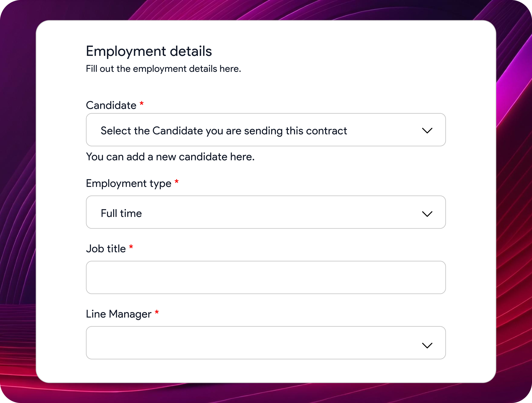
Task: Click the 'Select the Candidate' placeholder text
Action: pos(224,131)
